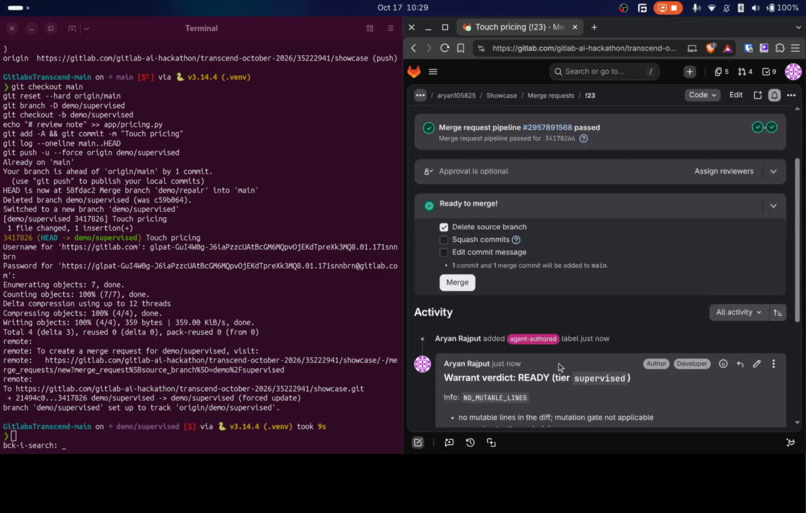Click the first pipeline stage status icon
The height and width of the screenshot is (513, 806).
757,127
